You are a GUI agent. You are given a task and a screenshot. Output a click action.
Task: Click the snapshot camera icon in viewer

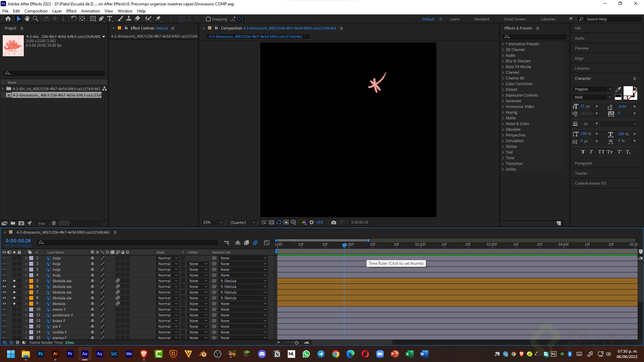click(333, 223)
